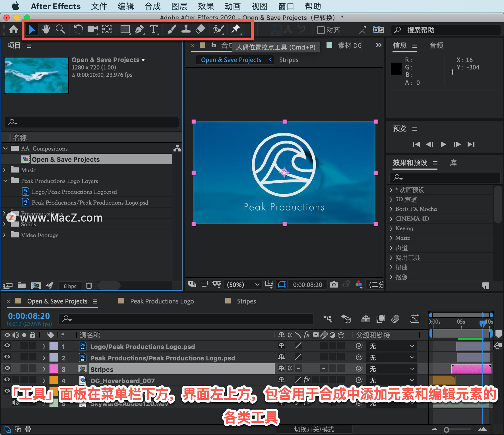This screenshot has height=435, width=504.
Task: Select the Eraser tool
Action: (201, 29)
